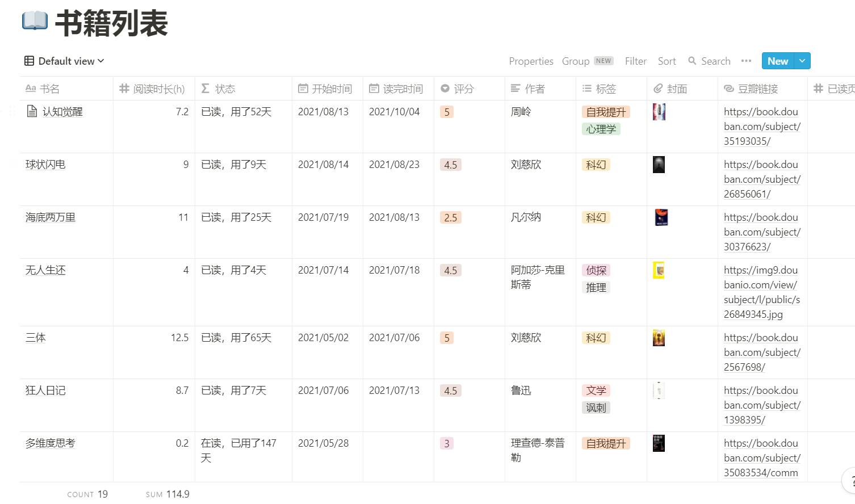Open the 球状闪电 book page
The image size is (855, 504).
tap(45, 165)
